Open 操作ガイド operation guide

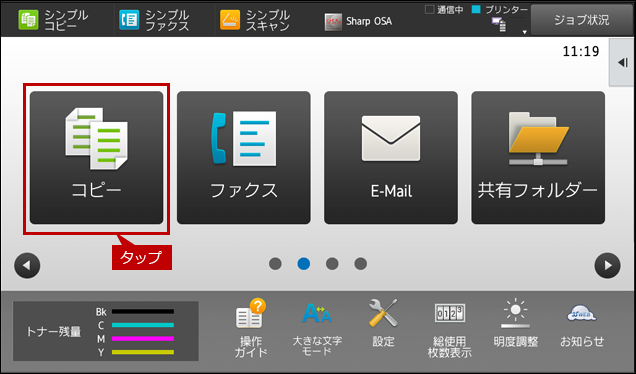[x=251, y=328]
